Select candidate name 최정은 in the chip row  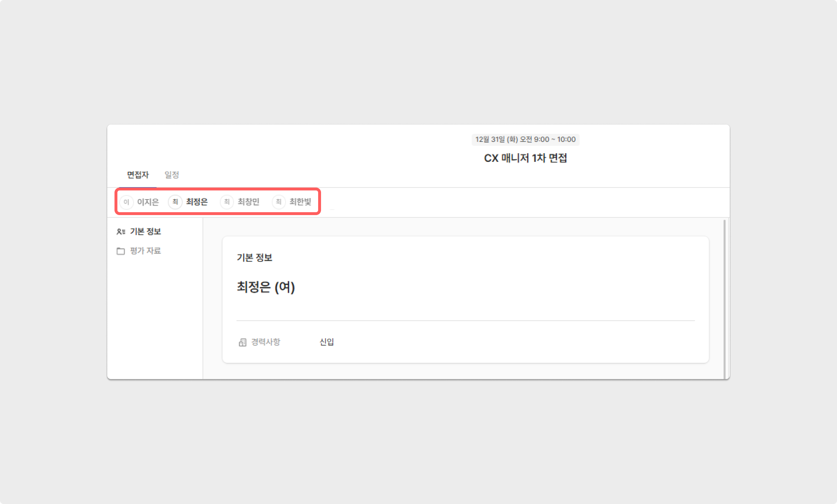click(197, 202)
